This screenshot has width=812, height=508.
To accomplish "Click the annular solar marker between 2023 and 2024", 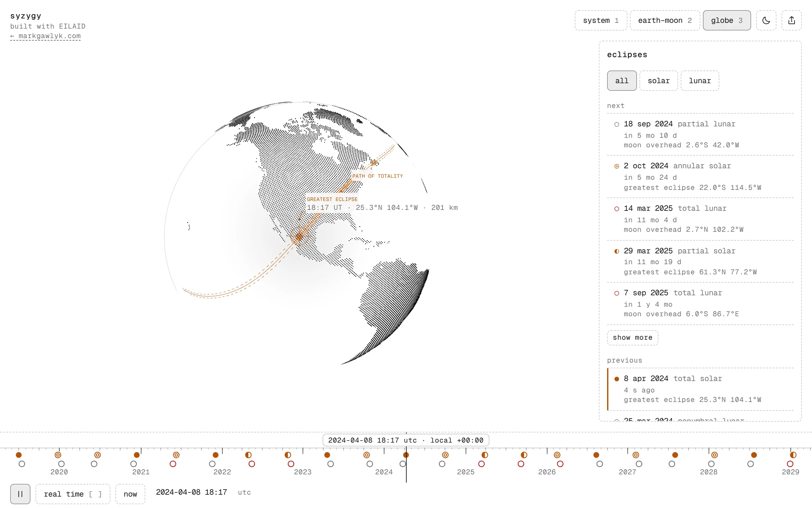I will point(367,455).
